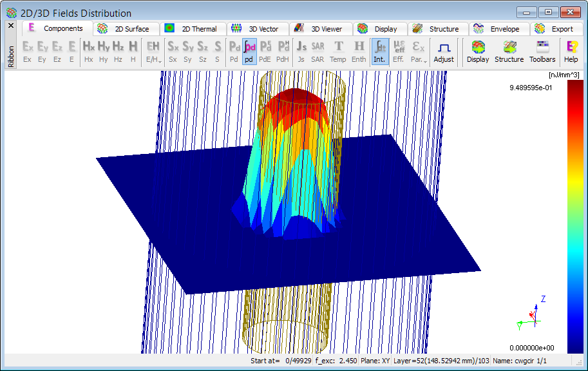588x371 pixels.
Task: Toggle the Int. time integration button
Action: tap(380, 52)
